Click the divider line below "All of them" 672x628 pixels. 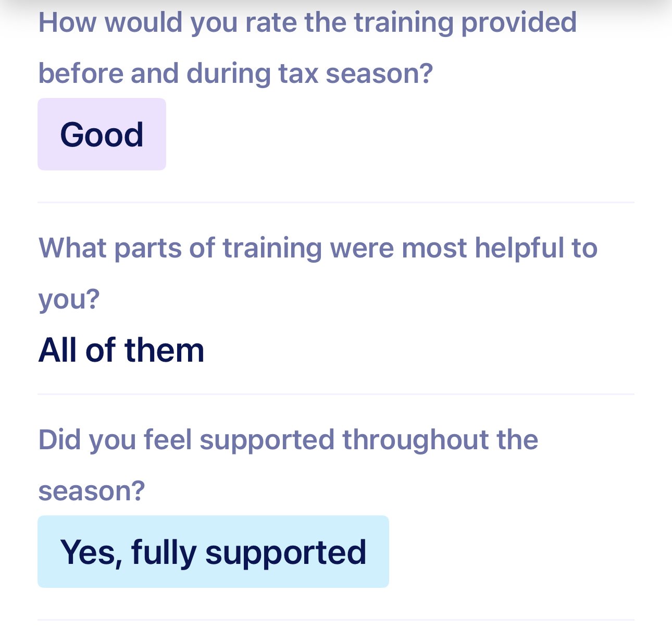336,394
